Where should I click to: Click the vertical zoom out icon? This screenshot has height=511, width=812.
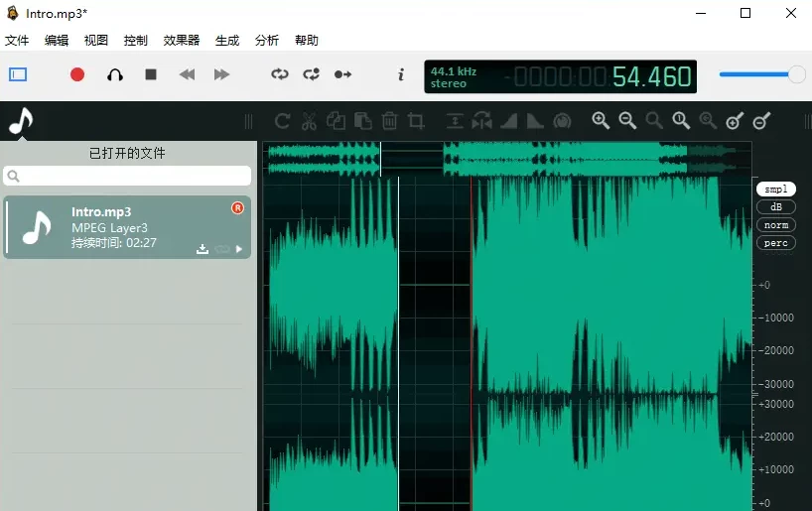click(761, 121)
